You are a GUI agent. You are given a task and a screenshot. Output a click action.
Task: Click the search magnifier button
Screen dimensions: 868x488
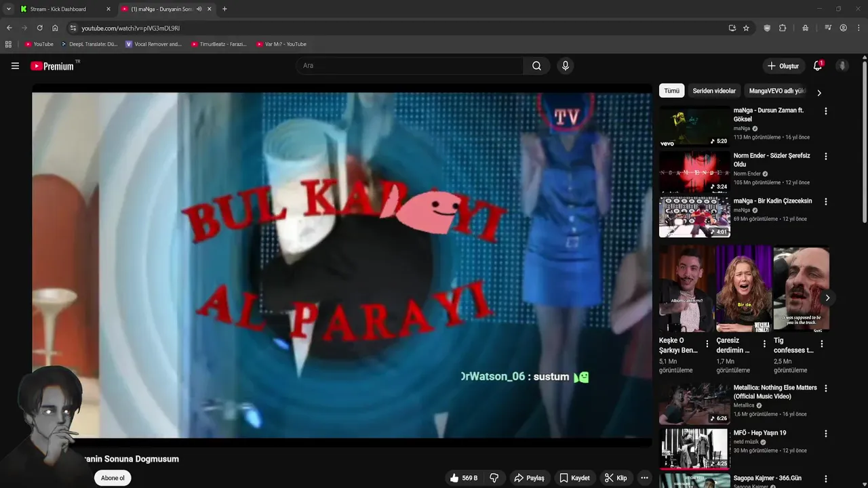point(536,66)
